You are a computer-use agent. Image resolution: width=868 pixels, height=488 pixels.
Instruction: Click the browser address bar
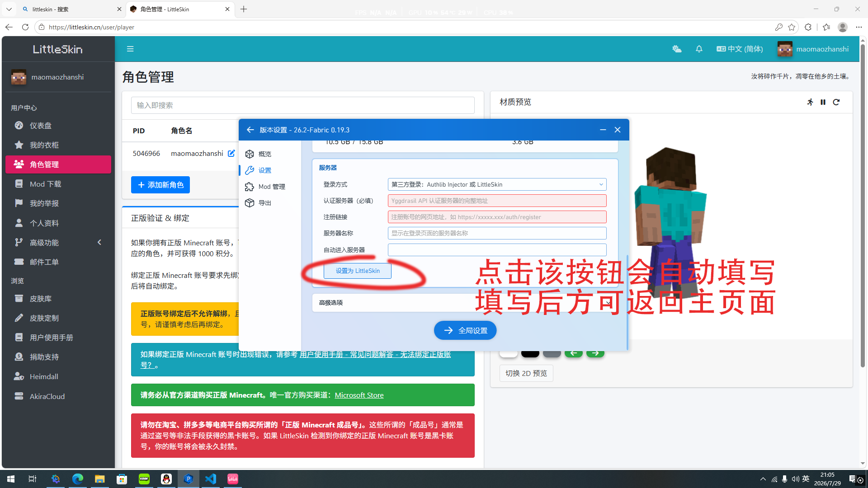[x=407, y=27]
